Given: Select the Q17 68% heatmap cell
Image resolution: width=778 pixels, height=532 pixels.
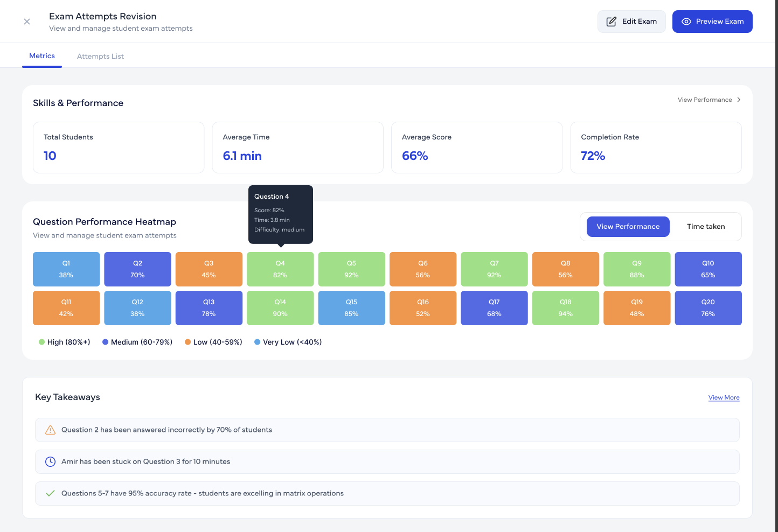Looking at the screenshot, I should point(494,308).
